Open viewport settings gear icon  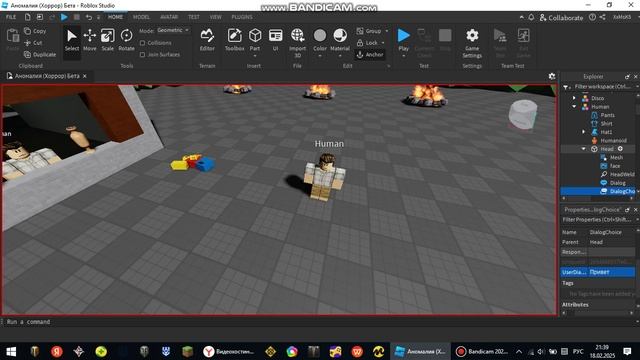coord(552,76)
